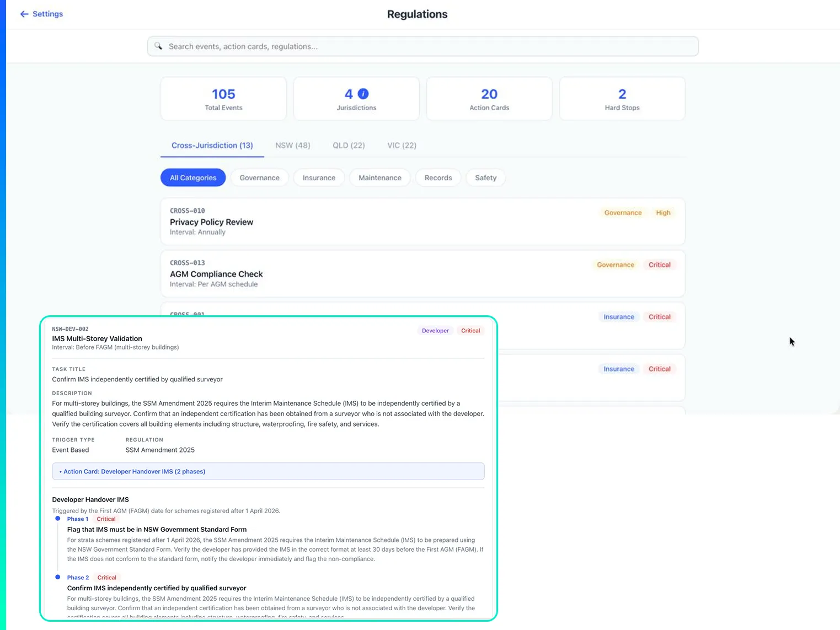
Task: Click the CROSS-013 event code
Action: pyautogui.click(x=188, y=263)
